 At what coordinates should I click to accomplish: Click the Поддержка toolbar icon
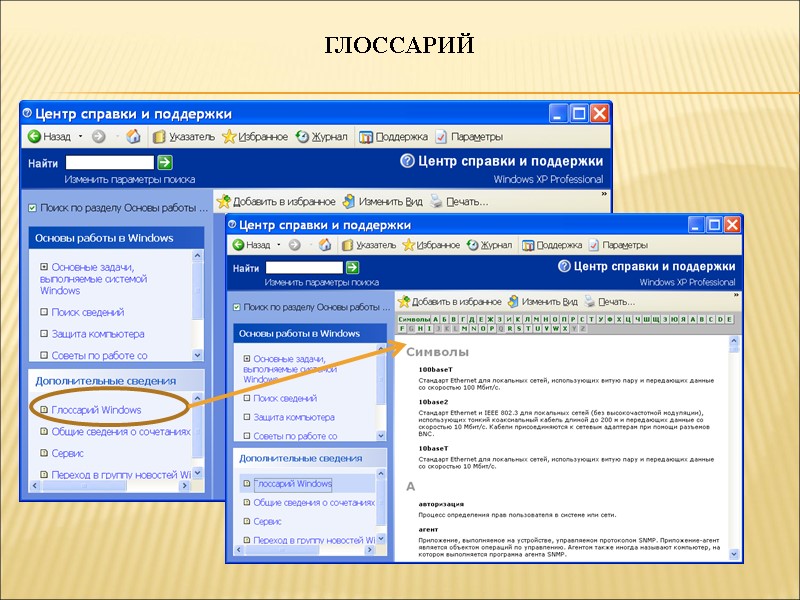[553, 245]
